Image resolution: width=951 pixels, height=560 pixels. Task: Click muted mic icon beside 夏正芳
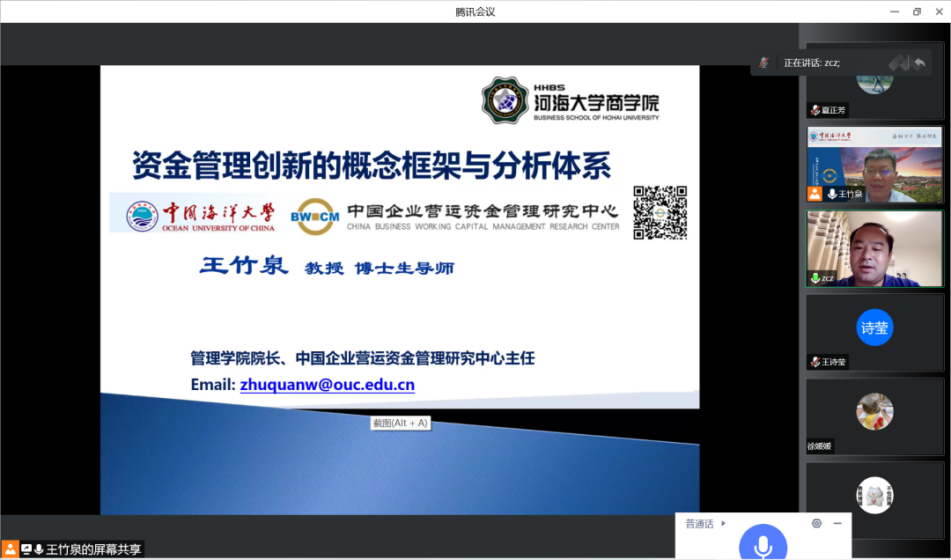point(815,110)
